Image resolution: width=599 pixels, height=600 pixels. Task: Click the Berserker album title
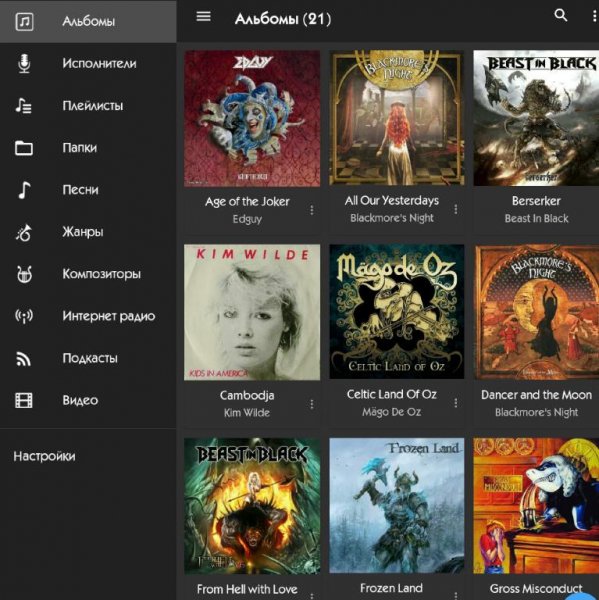click(x=536, y=201)
